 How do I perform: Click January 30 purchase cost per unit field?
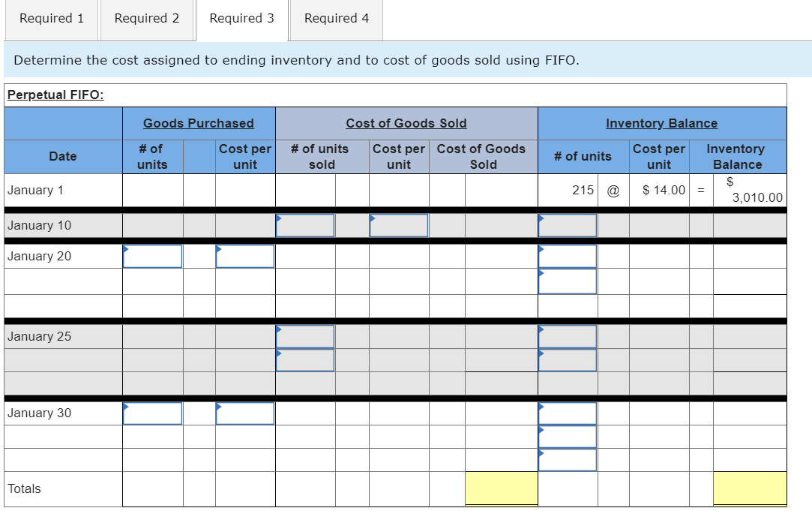pos(245,413)
